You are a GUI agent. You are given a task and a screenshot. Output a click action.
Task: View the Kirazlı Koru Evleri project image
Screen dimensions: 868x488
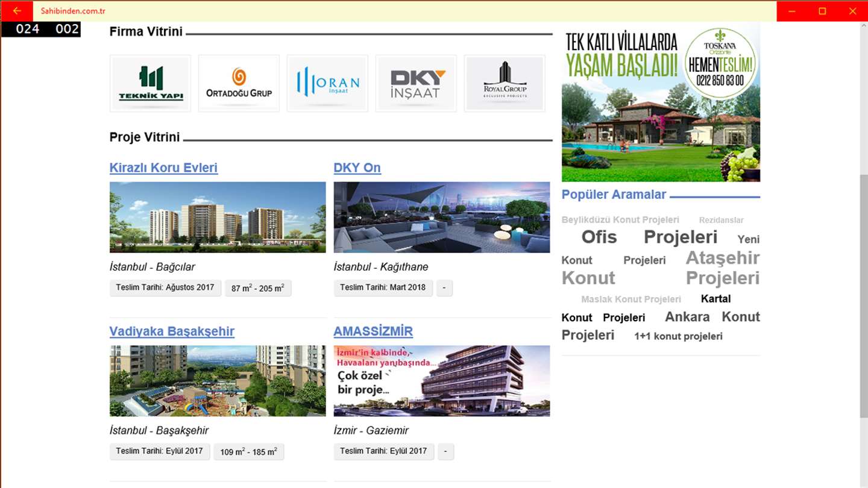(218, 217)
